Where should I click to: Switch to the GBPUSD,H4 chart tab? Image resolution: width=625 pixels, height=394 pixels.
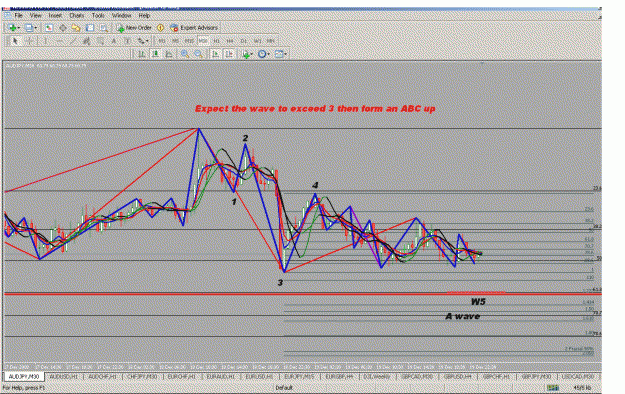pyautogui.click(x=458, y=376)
